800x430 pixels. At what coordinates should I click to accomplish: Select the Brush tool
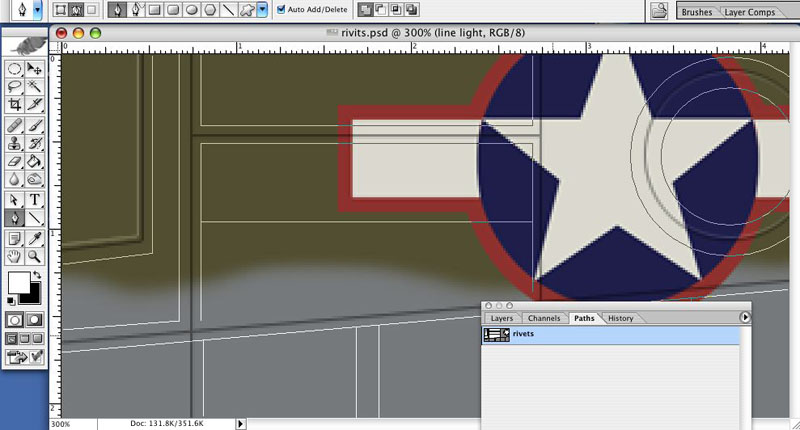pyautogui.click(x=34, y=125)
